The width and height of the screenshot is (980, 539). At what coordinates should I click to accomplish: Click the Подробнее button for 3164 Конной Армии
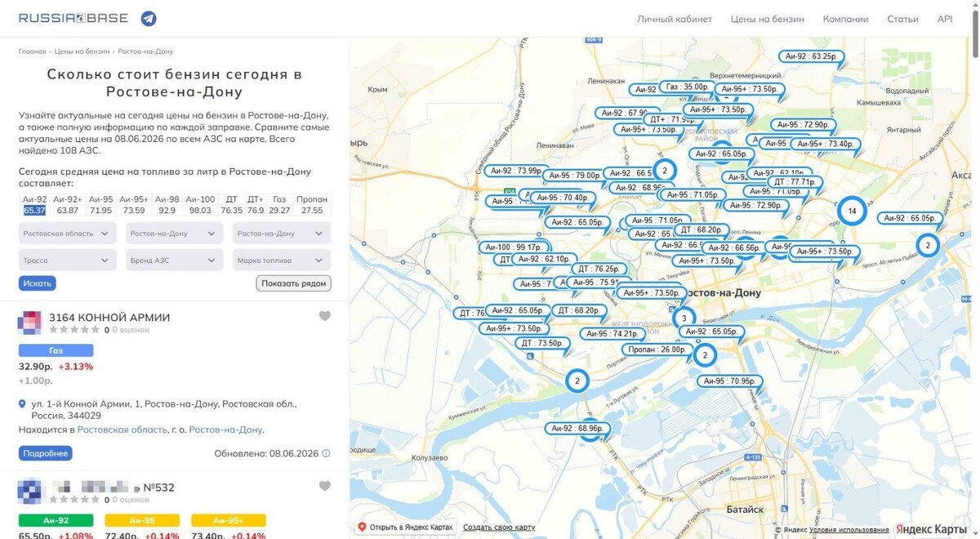click(46, 453)
